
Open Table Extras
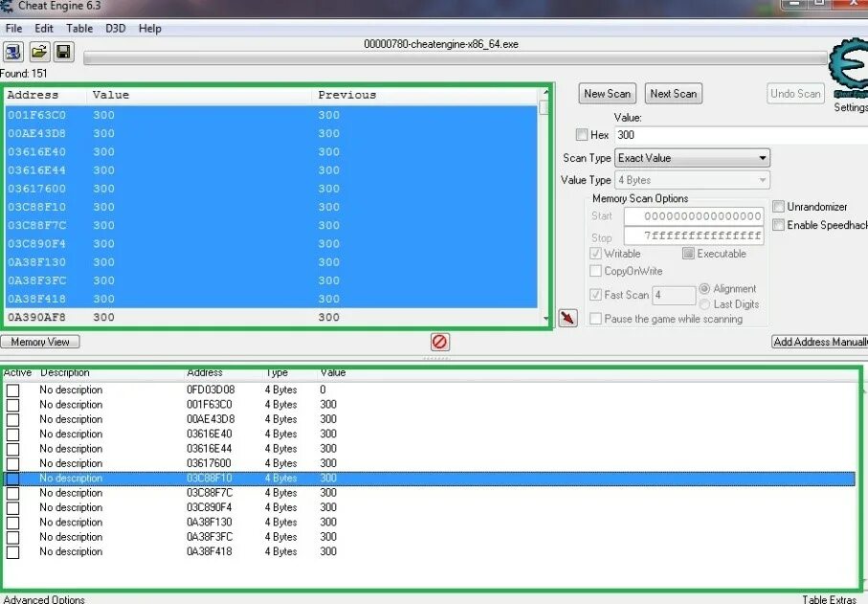[x=829, y=599]
